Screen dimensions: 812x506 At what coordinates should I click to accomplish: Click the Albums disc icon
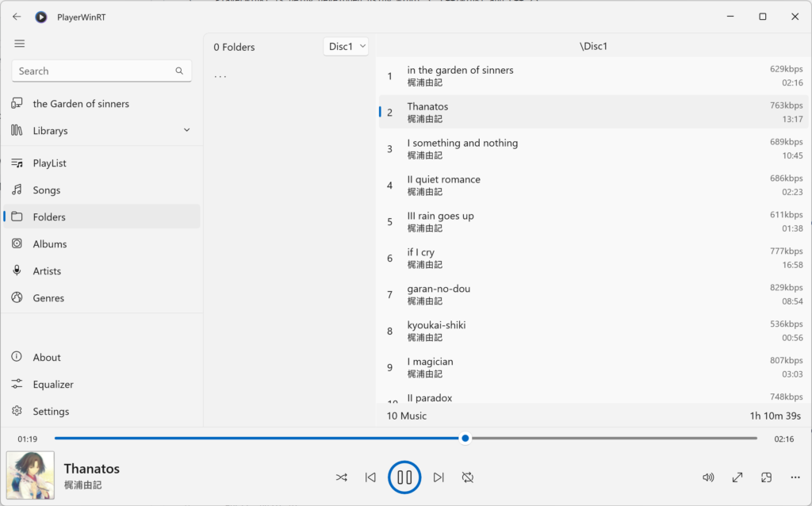coord(17,243)
